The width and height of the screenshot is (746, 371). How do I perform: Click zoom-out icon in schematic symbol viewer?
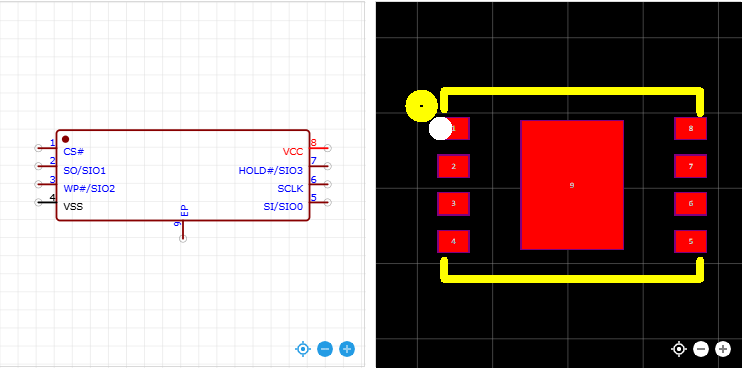click(x=325, y=349)
